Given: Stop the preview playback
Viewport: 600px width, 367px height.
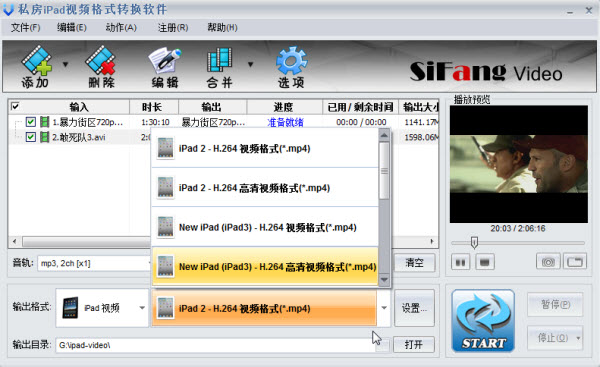Looking at the screenshot, I should [485, 262].
